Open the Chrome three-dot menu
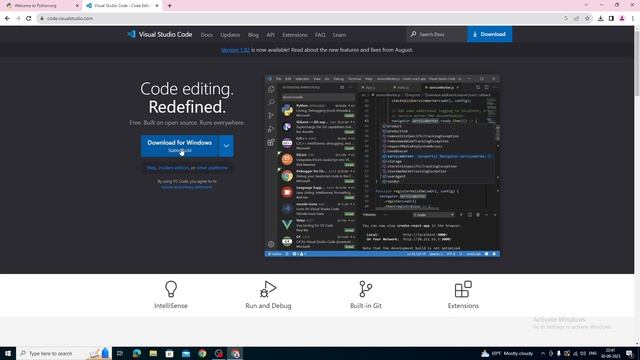 coord(633,18)
